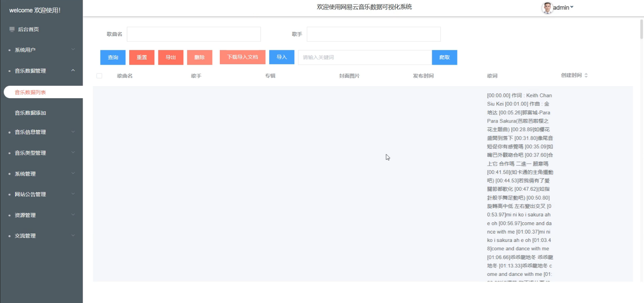
Task: Click the blue 查询 button
Action: pos(113,57)
